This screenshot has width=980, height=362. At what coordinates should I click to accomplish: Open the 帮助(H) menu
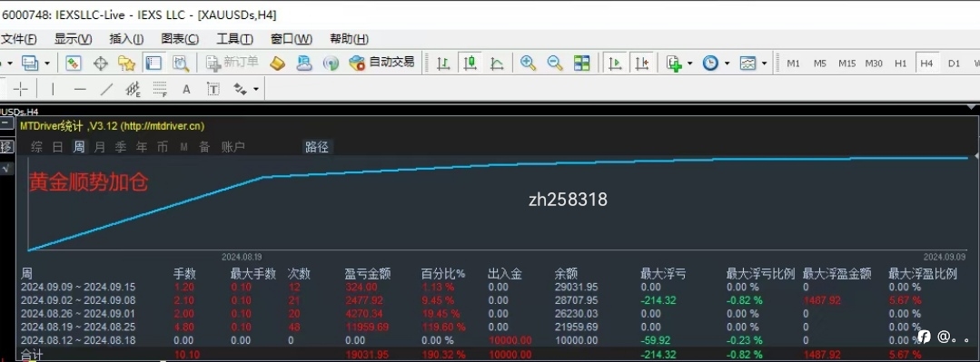tap(349, 39)
